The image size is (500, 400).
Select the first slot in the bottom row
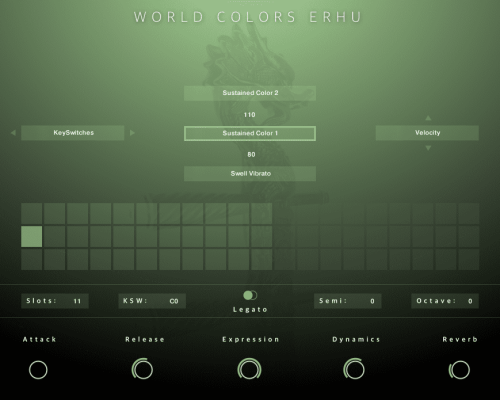click(x=32, y=259)
